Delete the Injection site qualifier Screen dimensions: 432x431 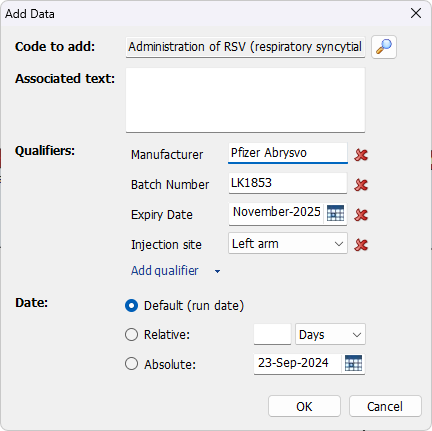361,245
